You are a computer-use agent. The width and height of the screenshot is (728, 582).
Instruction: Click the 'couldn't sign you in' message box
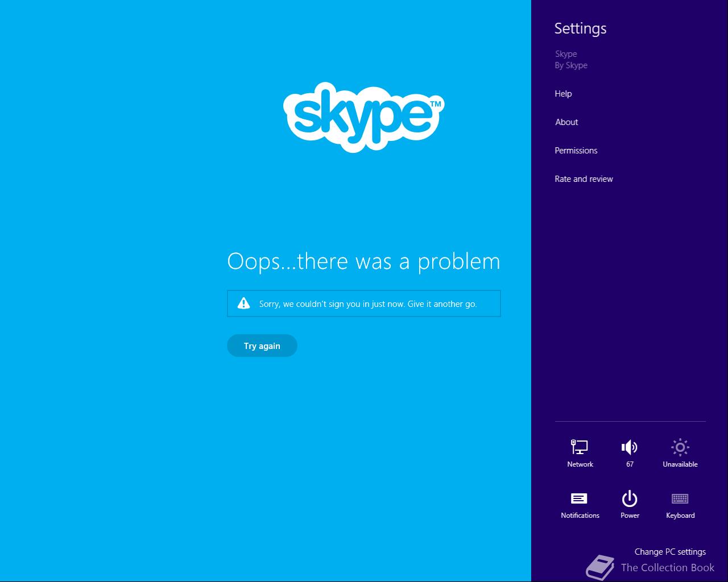pyautogui.click(x=364, y=304)
